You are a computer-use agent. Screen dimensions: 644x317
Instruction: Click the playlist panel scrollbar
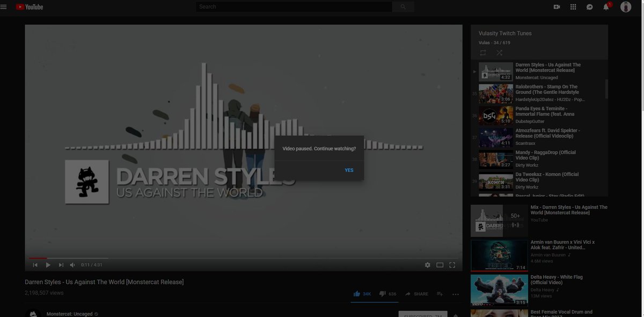tap(607, 89)
